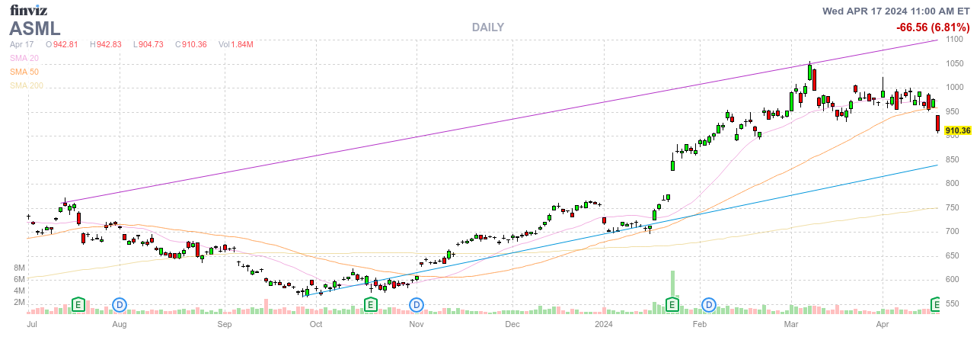The height and width of the screenshot is (337, 980).
Task: Click the 800 price axis label
Action: click(953, 184)
